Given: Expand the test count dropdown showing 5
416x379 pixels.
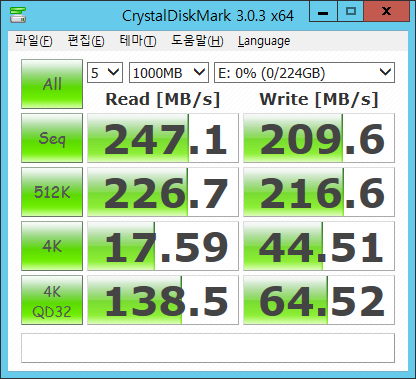Looking at the screenshot, I should [x=105, y=72].
